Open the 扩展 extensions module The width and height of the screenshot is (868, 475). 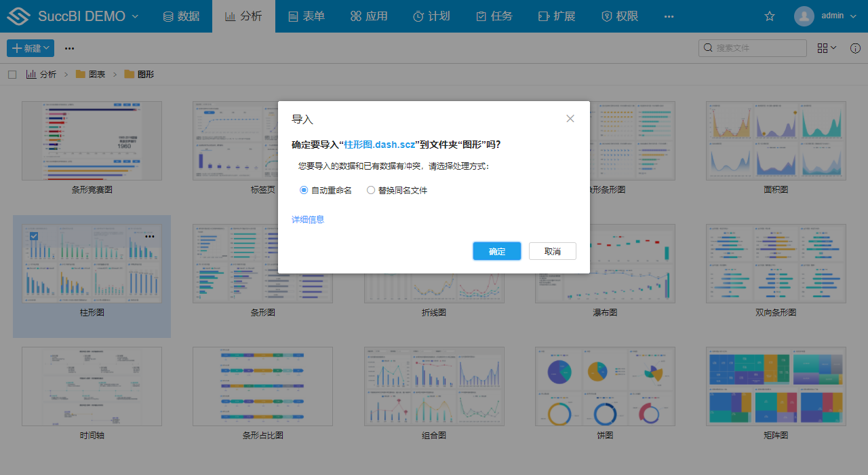pyautogui.click(x=556, y=16)
